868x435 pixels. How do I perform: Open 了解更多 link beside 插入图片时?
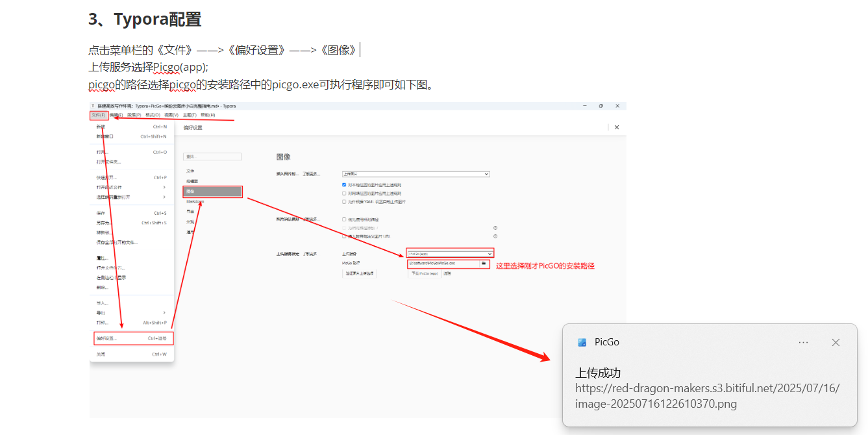pos(312,174)
